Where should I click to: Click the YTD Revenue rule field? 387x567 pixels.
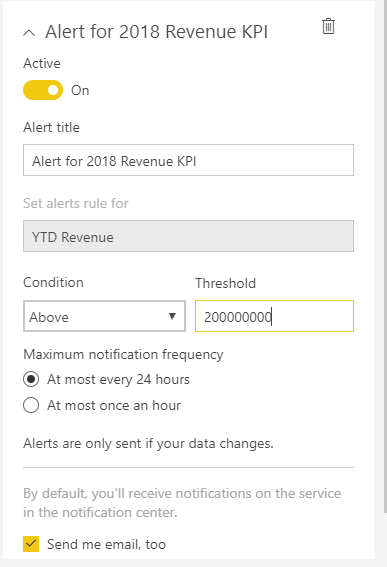coord(188,236)
